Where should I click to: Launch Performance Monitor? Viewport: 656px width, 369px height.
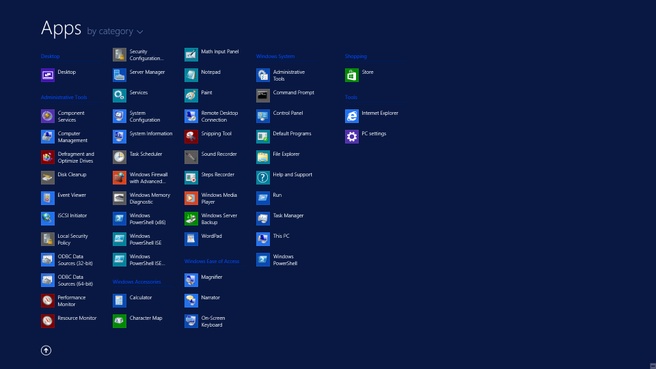[64, 301]
